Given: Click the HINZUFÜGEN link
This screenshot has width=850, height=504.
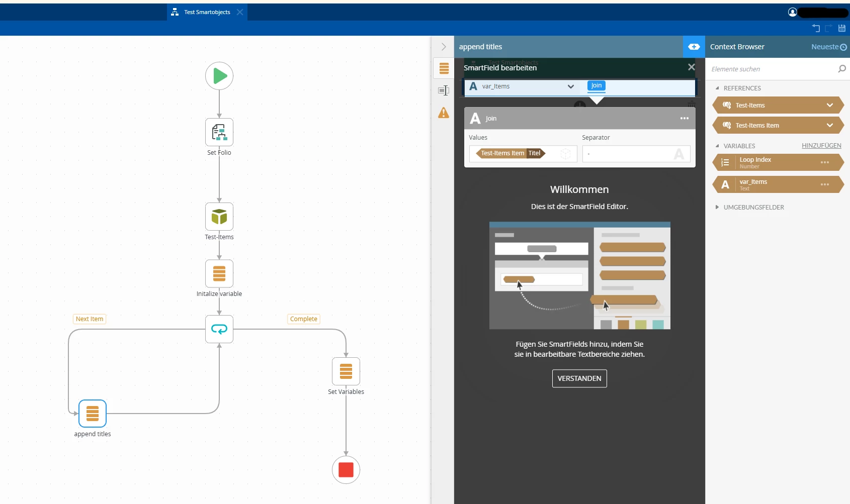Looking at the screenshot, I should (x=821, y=146).
